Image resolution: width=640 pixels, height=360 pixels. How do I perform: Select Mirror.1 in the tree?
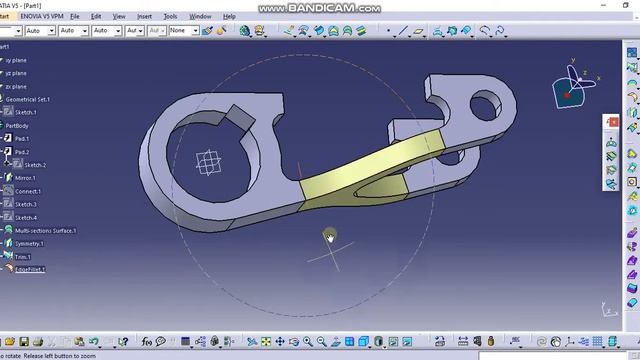pos(25,178)
